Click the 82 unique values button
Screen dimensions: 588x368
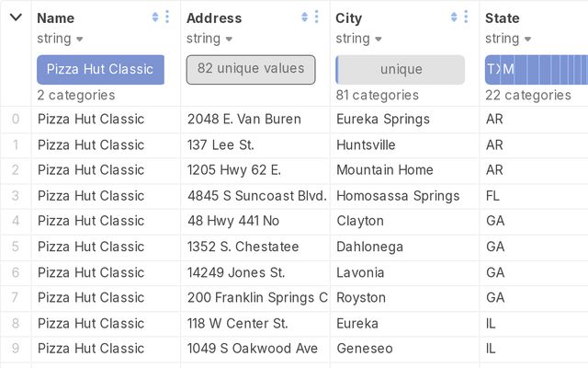[x=251, y=69]
